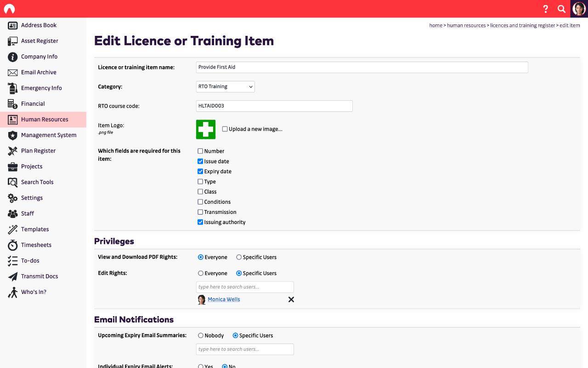Open Financial in the sidebar menu
Viewport: 588px width, 368px height.
point(43,104)
